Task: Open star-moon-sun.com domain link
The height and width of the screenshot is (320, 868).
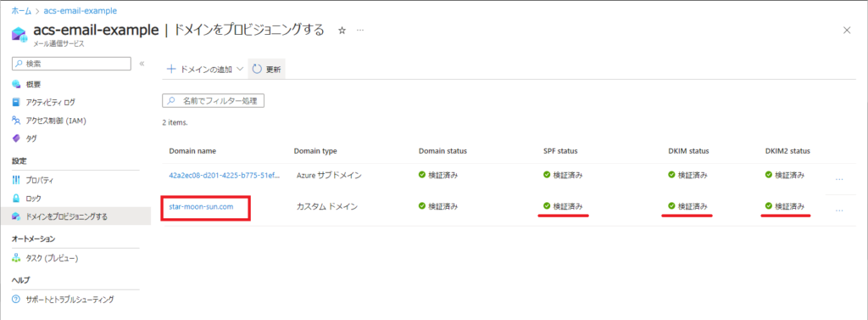Action: (x=201, y=206)
